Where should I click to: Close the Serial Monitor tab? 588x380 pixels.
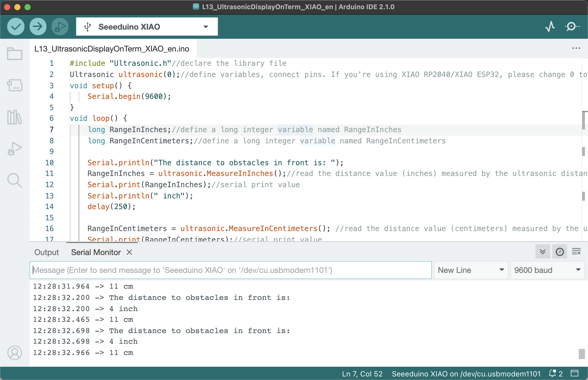coord(129,252)
